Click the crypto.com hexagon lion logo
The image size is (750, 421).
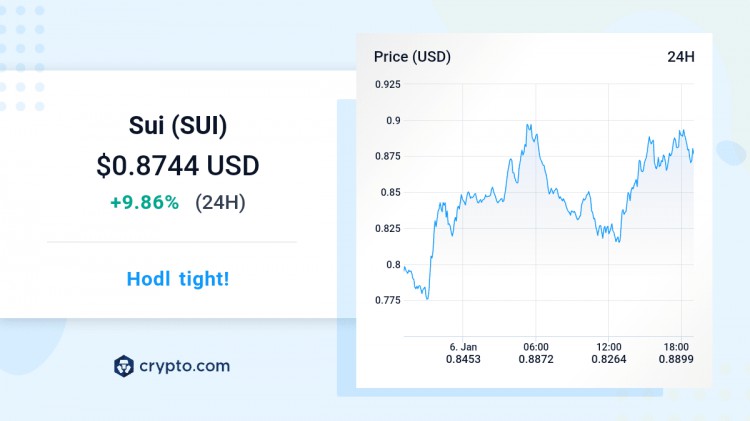click(x=124, y=366)
